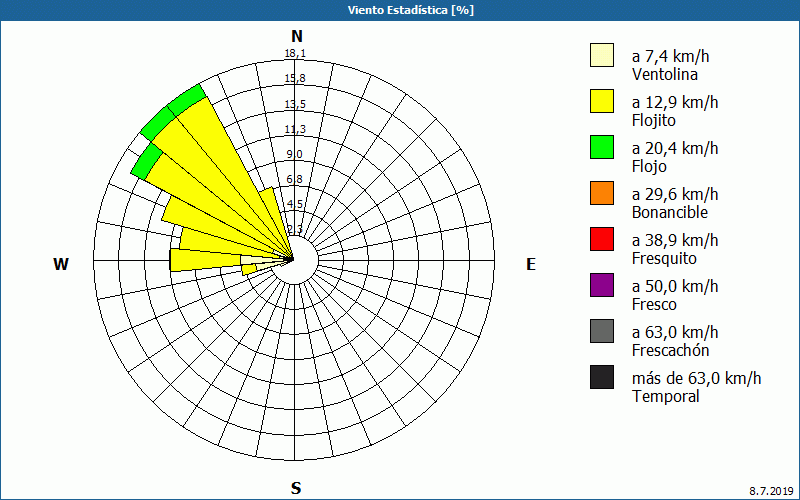800x500 pixels.
Task: Click the 'a 63,0 km/h' legend text
Action: pos(675,332)
